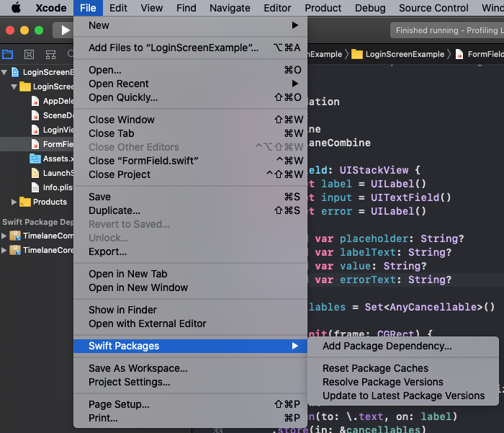The height and width of the screenshot is (433, 504).
Task: Open the Edit menu
Action: pos(118,8)
